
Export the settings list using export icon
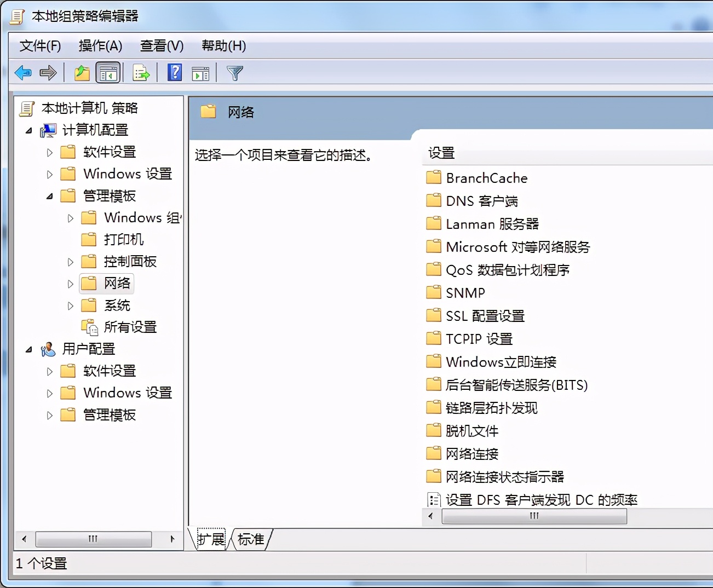coord(141,72)
